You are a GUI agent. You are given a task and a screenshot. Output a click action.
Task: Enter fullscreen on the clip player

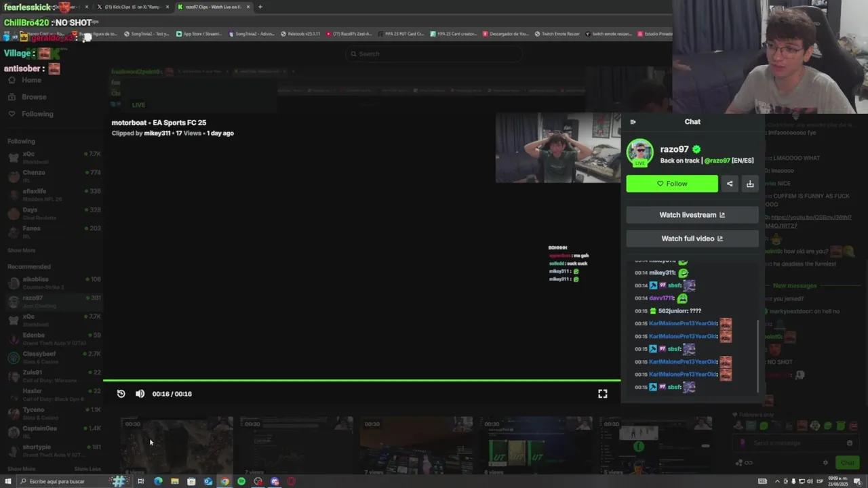pos(602,394)
